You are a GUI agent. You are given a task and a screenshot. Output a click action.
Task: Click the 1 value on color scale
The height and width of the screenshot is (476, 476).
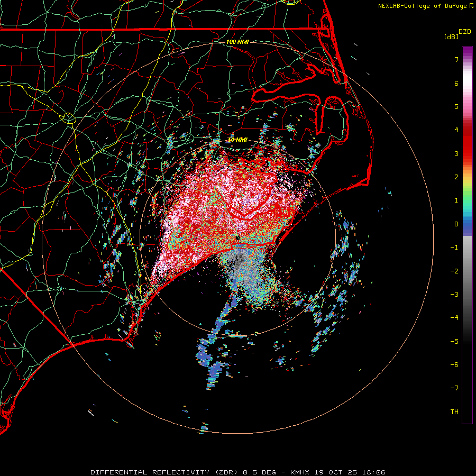[x=456, y=200]
